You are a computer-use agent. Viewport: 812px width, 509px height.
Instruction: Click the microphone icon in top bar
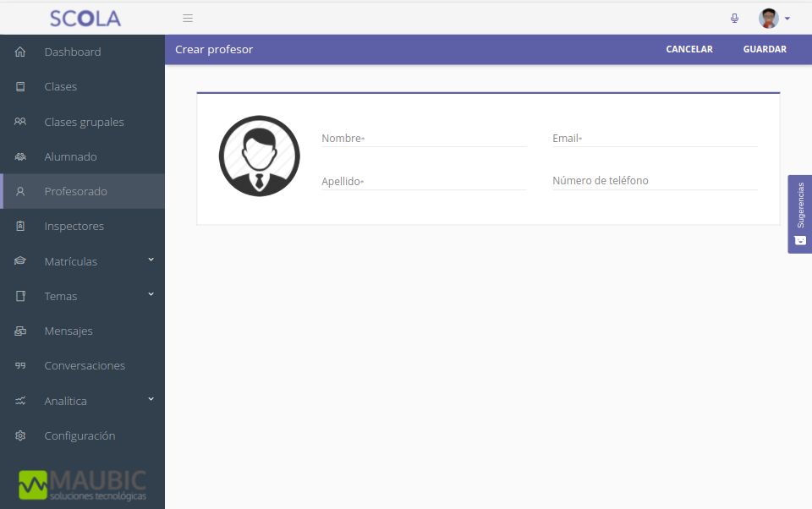coord(734,18)
